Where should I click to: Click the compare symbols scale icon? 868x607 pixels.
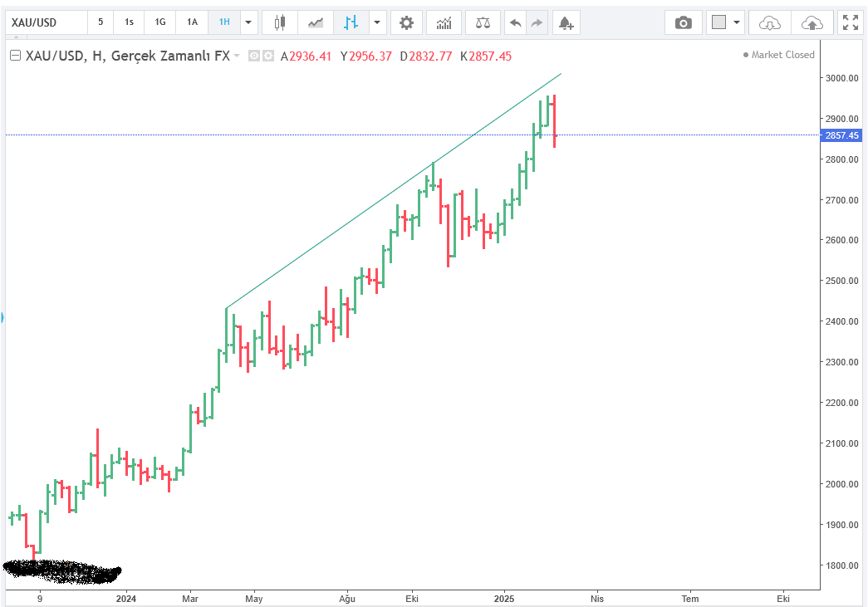(482, 22)
